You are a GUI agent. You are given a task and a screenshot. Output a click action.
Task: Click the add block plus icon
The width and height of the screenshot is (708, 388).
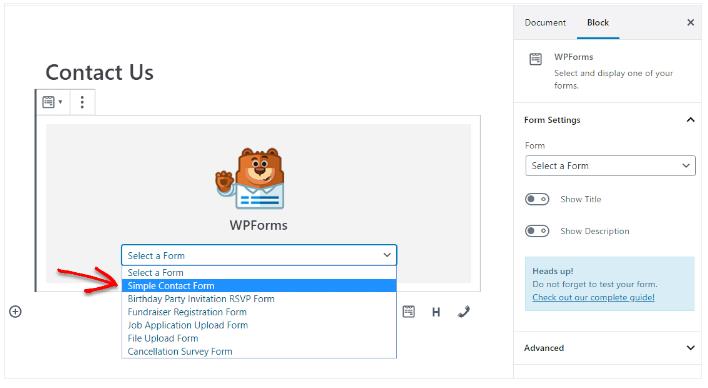[15, 312]
